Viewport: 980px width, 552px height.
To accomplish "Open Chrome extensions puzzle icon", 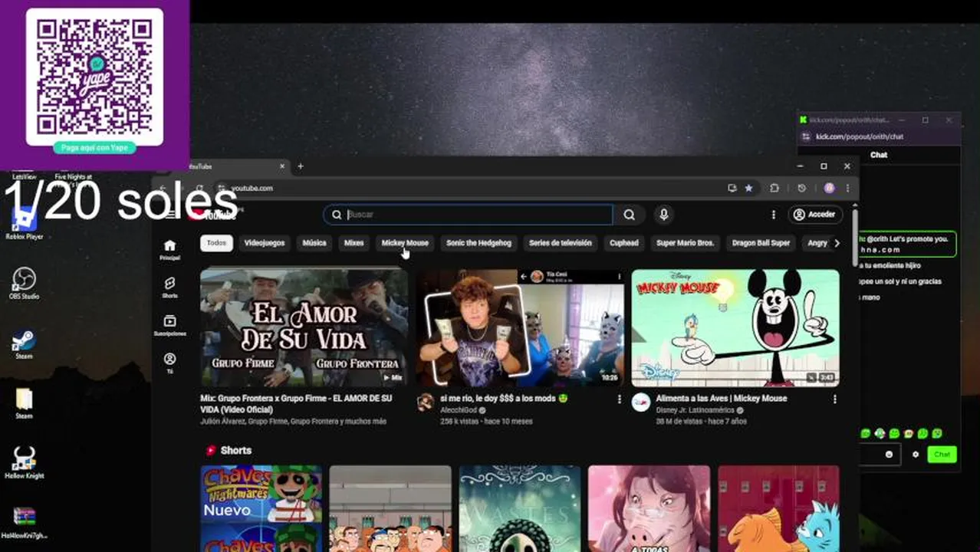I will (774, 188).
